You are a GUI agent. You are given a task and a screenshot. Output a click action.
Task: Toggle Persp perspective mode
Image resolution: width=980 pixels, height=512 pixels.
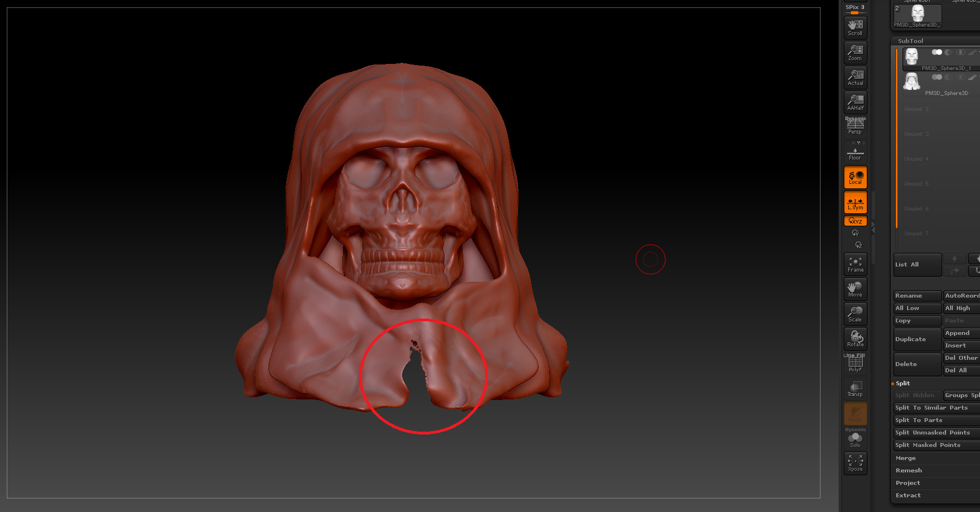click(855, 126)
